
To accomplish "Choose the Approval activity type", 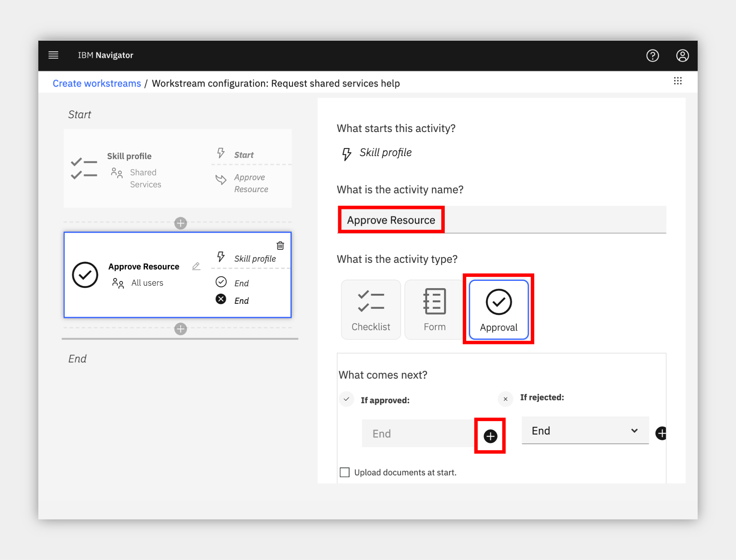I will click(498, 310).
